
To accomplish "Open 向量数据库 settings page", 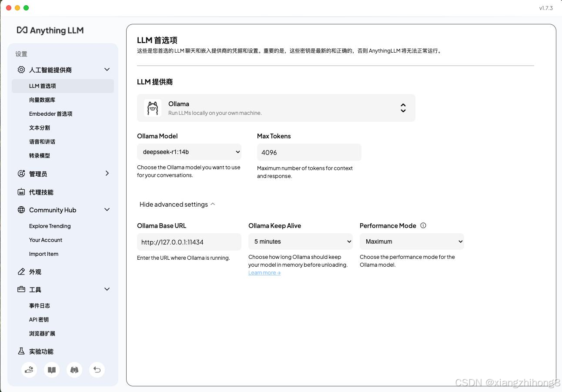I will point(42,100).
